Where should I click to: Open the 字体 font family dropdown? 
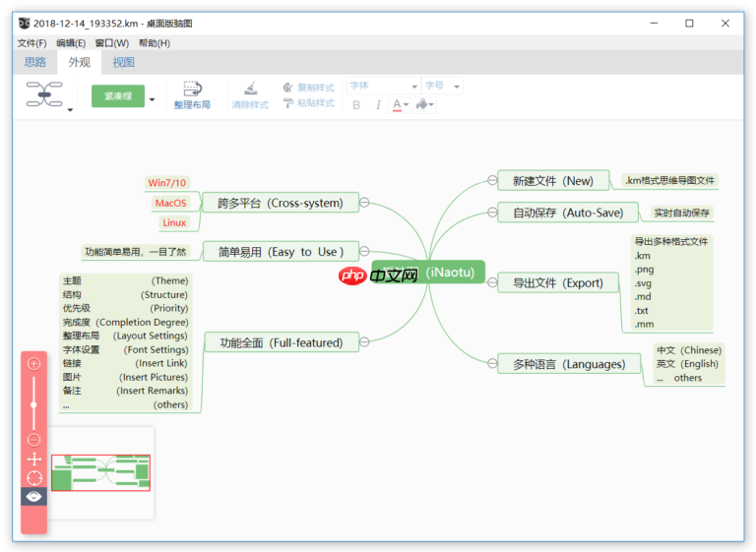(384, 87)
